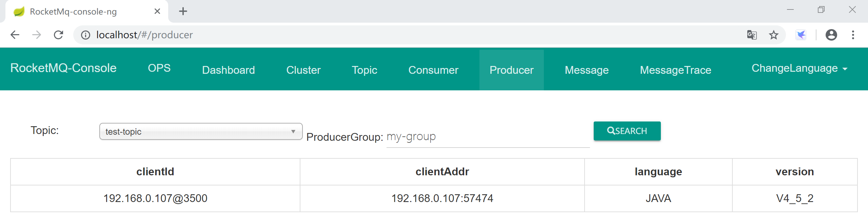Screen dimensions: 868x223
Task: Open Chrome's three-dot menu
Action: (x=853, y=35)
